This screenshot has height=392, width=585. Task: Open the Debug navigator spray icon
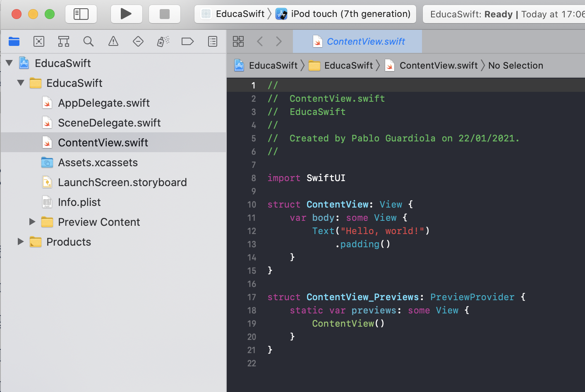(163, 41)
